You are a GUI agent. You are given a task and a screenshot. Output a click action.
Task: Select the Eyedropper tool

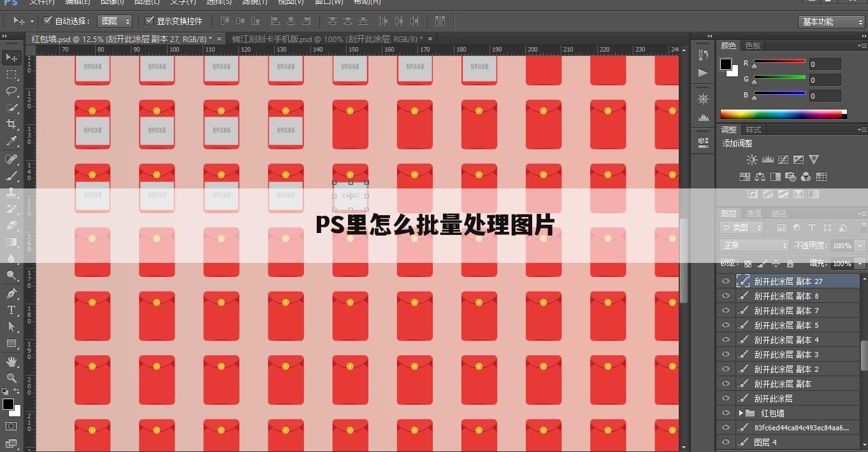click(x=11, y=141)
